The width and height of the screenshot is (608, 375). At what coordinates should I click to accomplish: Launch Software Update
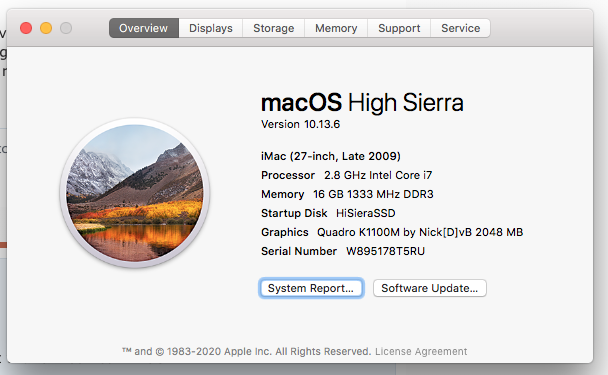(x=430, y=288)
